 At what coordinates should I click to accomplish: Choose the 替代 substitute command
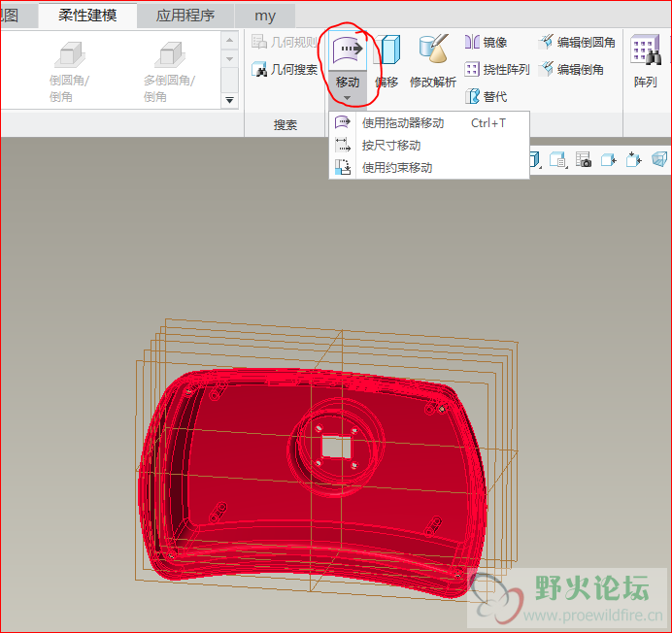coord(487,96)
